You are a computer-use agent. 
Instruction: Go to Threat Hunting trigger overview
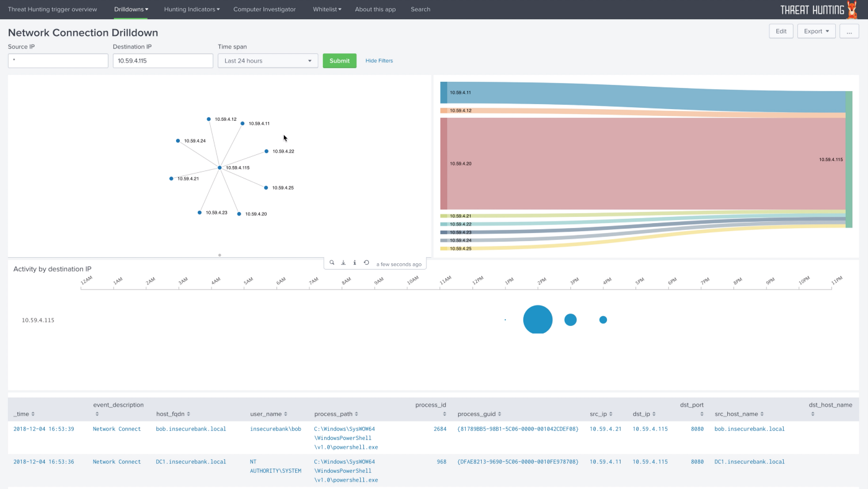coord(53,9)
